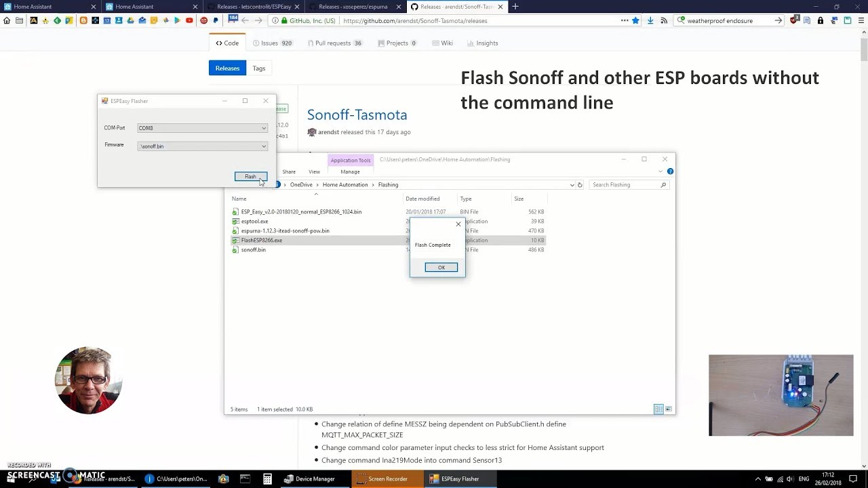Select espurna-1.12.3-itead-sonoff-pow.bin file

(285, 230)
